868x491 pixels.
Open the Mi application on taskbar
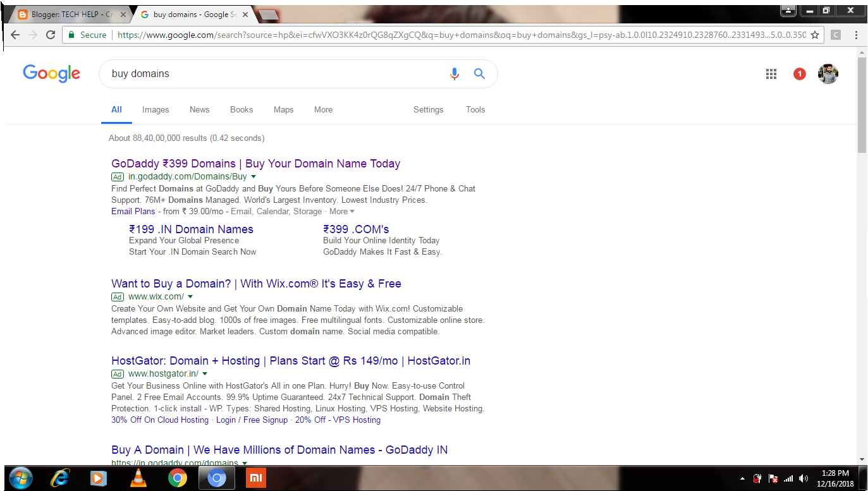click(x=256, y=478)
